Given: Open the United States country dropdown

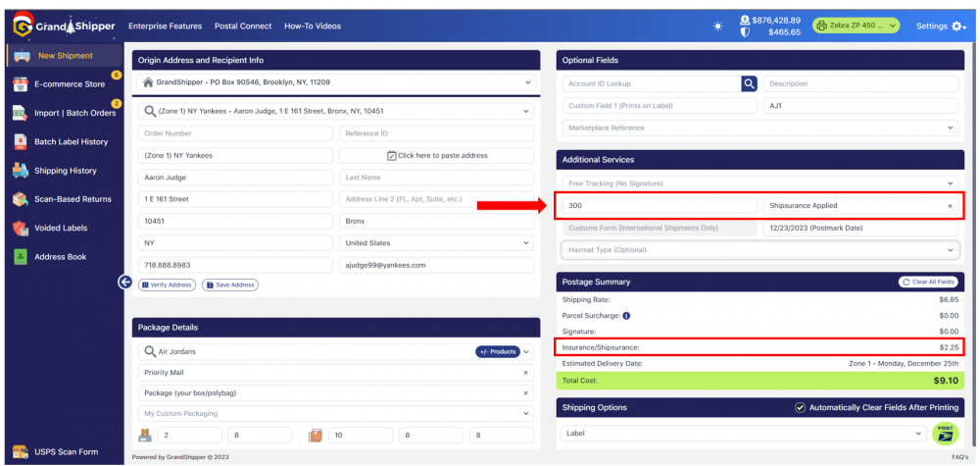Looking at the screenshot, I should click(x=436, y=243).
